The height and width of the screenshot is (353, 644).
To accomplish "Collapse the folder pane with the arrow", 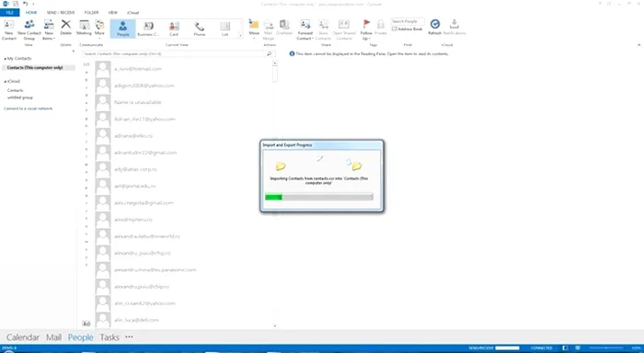I will tap(74, 51).
